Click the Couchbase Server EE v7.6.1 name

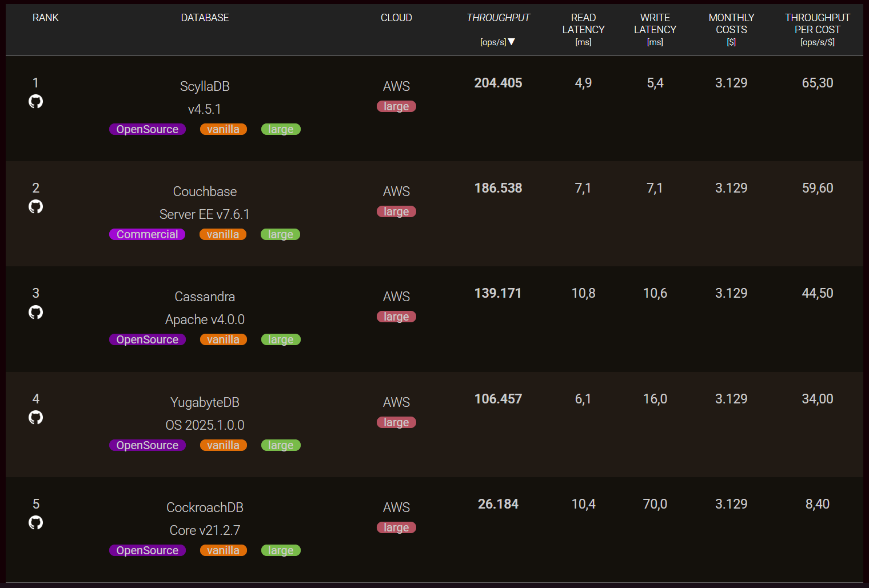(x=205, y=214)
